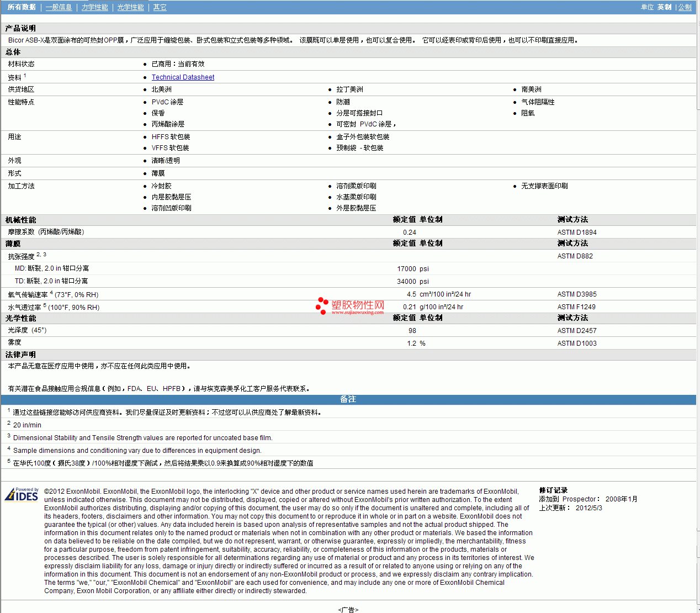Click the 备注 notes header bar

point(348,399)
